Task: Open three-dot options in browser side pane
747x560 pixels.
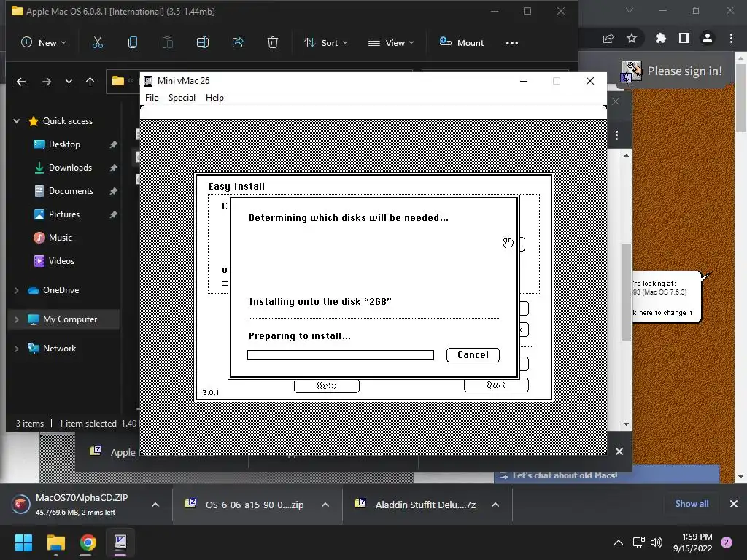Action: 616,135
